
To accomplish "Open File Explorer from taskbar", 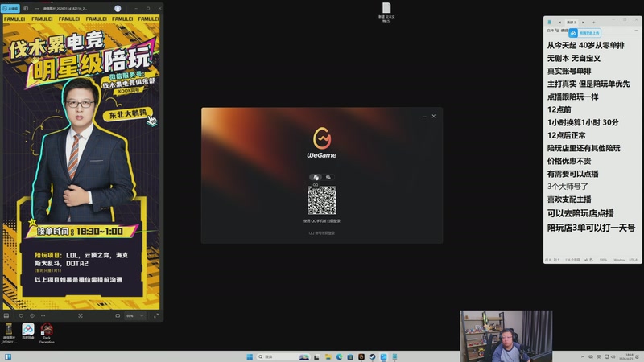I will pyautogui.click(x=328, y=356).
